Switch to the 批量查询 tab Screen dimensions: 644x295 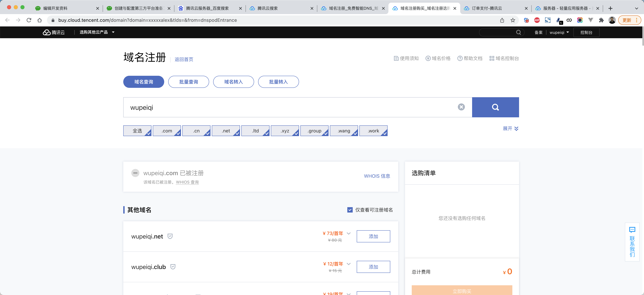(189, 82)
